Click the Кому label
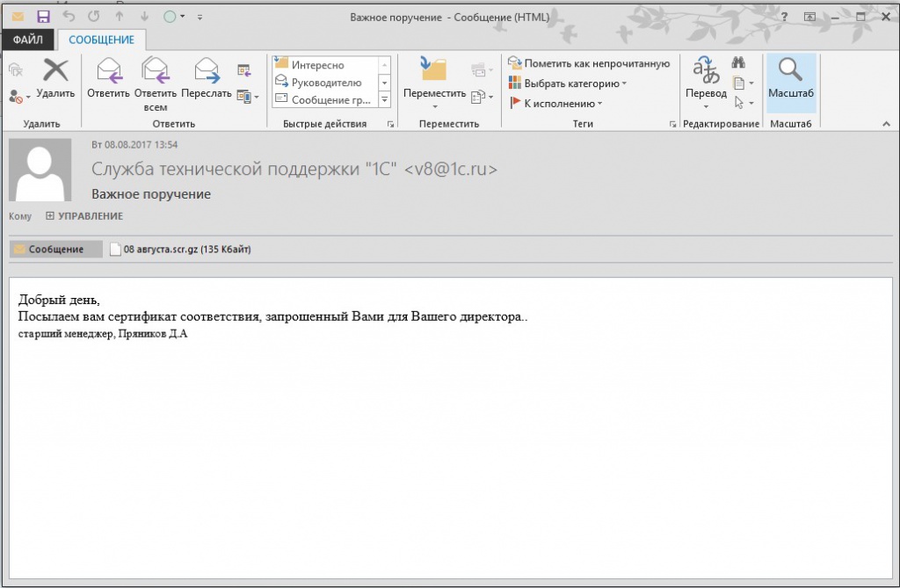 [x=20, y=216]
